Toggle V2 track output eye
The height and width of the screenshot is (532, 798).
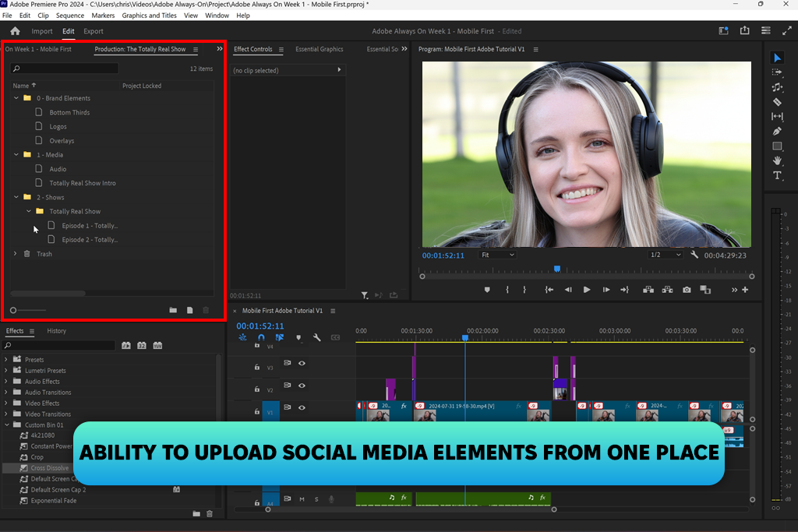(x=302, y=386)
